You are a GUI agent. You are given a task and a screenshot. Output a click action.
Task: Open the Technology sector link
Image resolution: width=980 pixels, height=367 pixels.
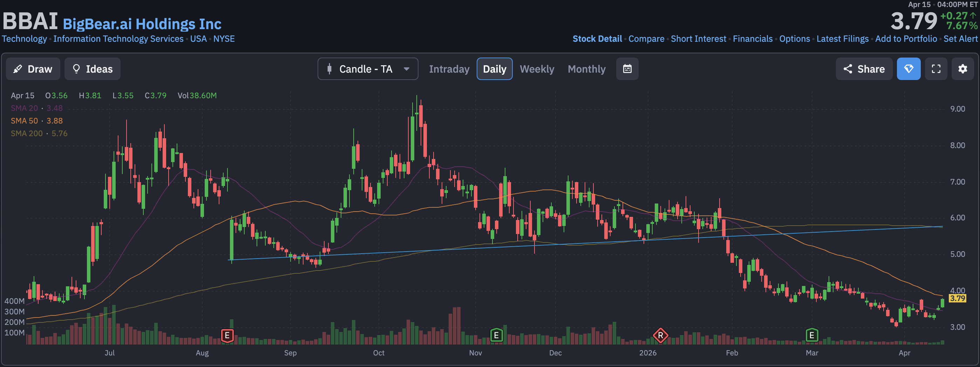click(x=24, y=39)
